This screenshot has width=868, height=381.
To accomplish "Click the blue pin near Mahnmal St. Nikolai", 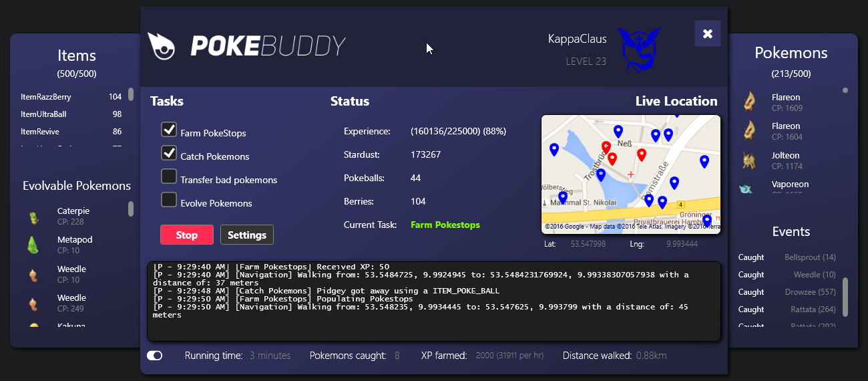I will (562, 198).
